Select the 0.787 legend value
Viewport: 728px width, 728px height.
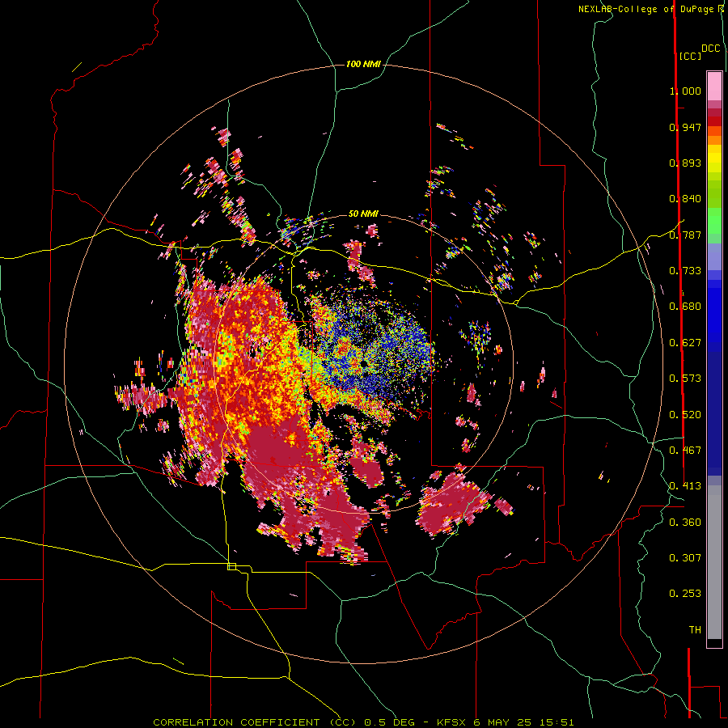[685, 235]
